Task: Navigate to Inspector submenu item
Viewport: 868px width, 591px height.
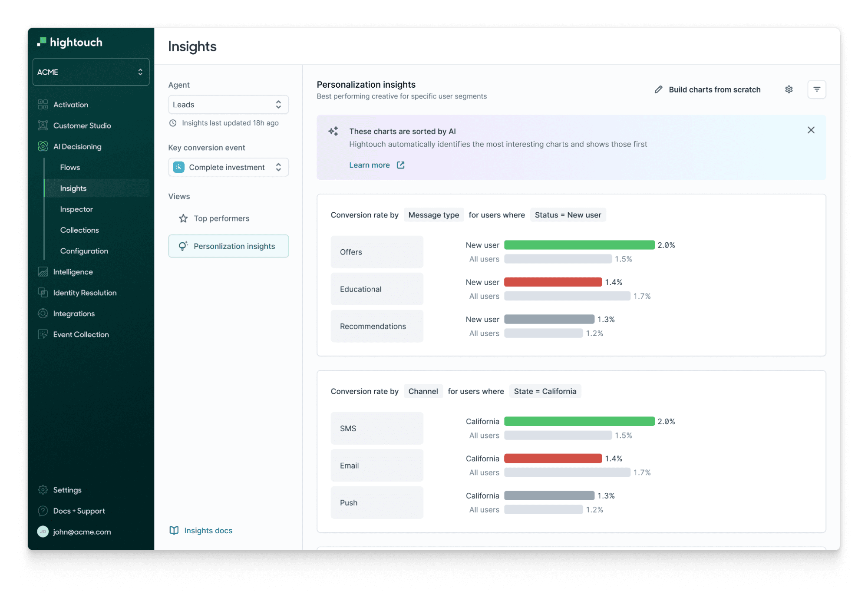Action: click(x=76, y=209)
